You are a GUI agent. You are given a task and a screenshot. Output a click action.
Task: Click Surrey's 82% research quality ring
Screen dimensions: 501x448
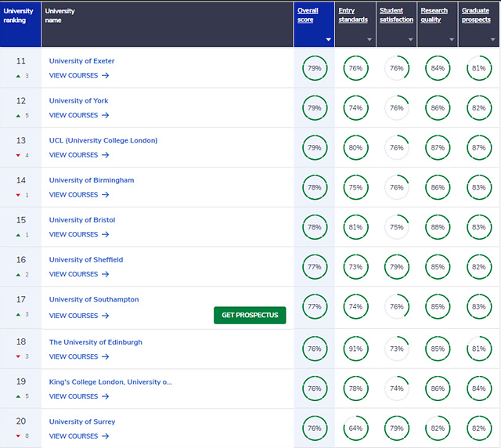click(x=438, y=428)
